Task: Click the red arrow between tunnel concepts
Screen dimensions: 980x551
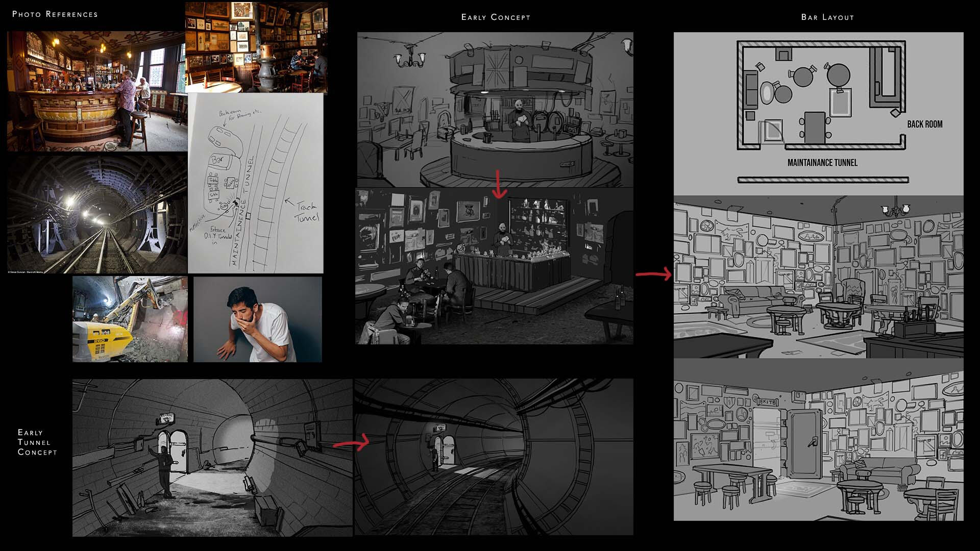Action: tap(351, 442)
